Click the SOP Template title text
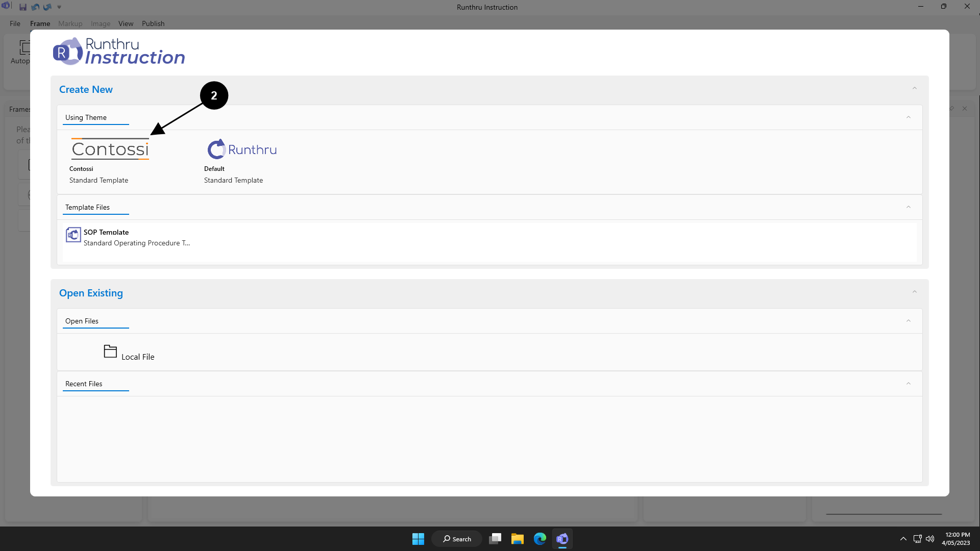The width and height of the screenshot is (980, 551). 106,232
